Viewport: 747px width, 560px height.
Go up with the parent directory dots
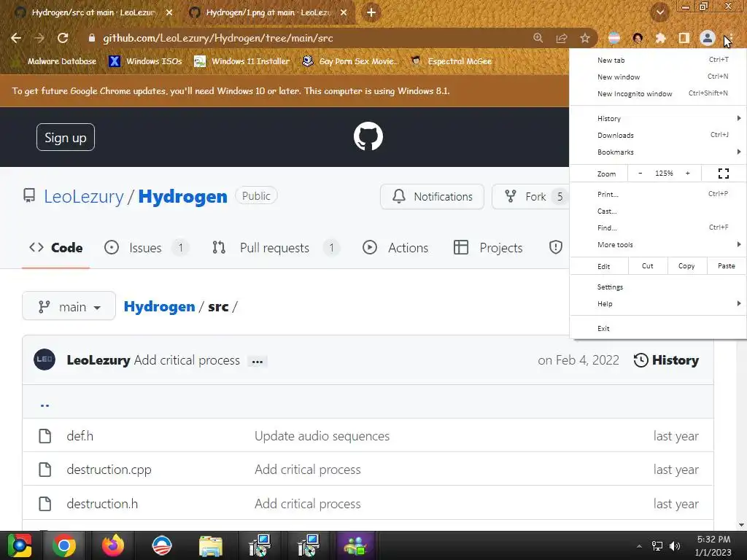coord(44,405)
